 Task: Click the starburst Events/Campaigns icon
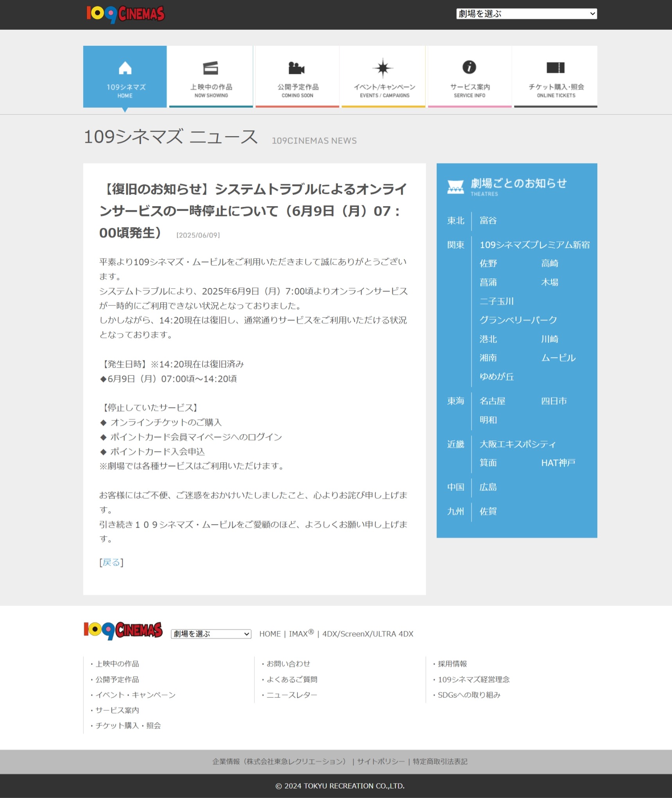383,68
